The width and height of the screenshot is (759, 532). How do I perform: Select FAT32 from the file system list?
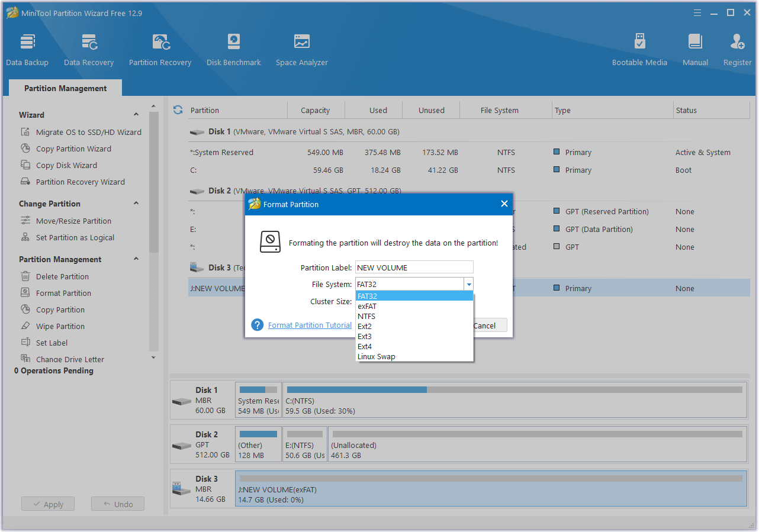414,296
